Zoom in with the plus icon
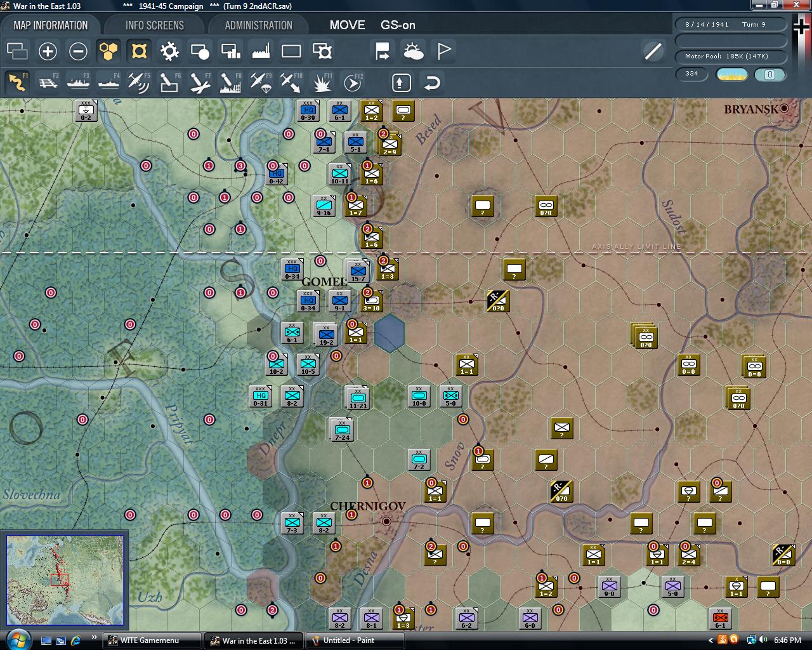The height and width of the screenshot is (650, 812). [48, 51]
